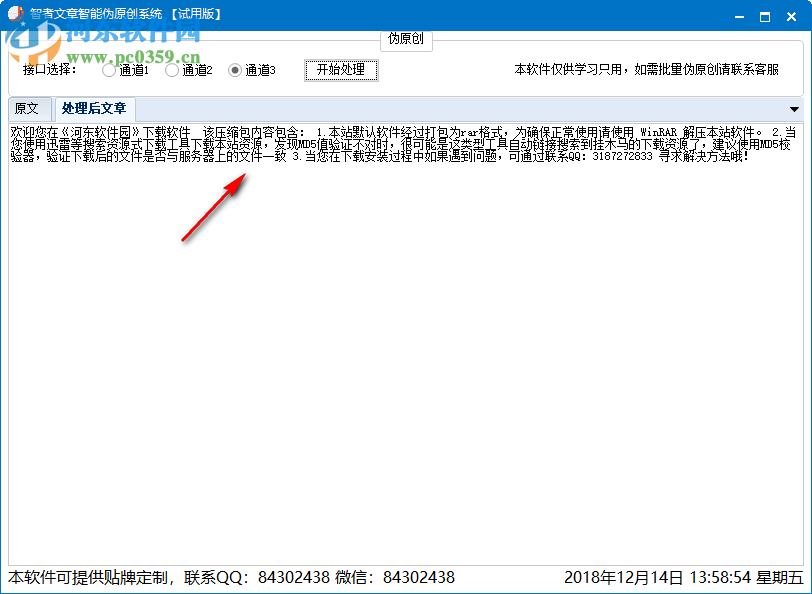Click the 接口选择 label
The height and width of the screenshot is (594, 812).
49,70
